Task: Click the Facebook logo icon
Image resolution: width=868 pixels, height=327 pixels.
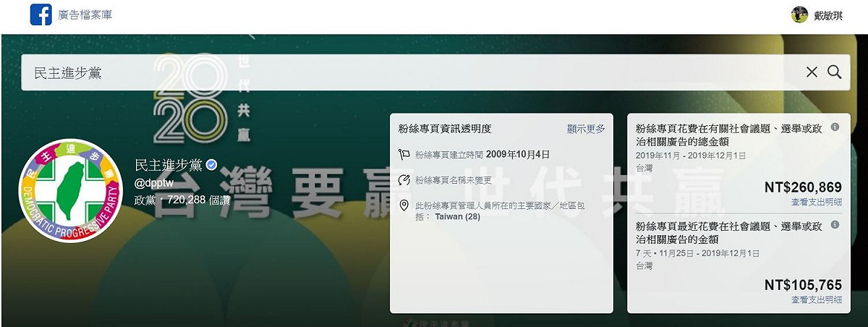Action: 41,14
